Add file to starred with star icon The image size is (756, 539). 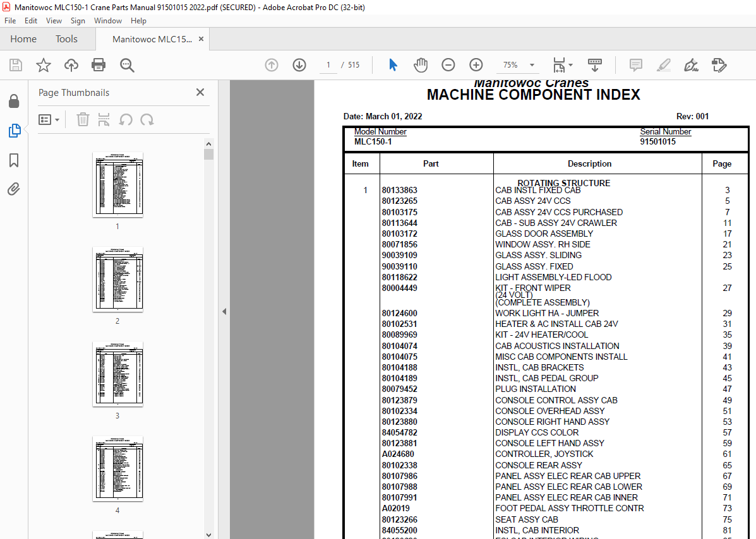(44, 65)
